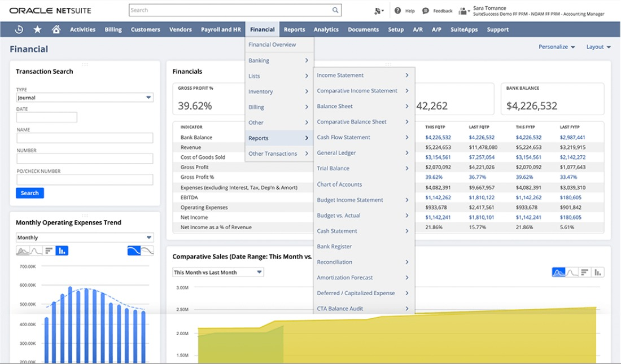Choose bar chart style for Comparative Sales
This screenshot has height=364, width=621.
click(x=597, y=271)
